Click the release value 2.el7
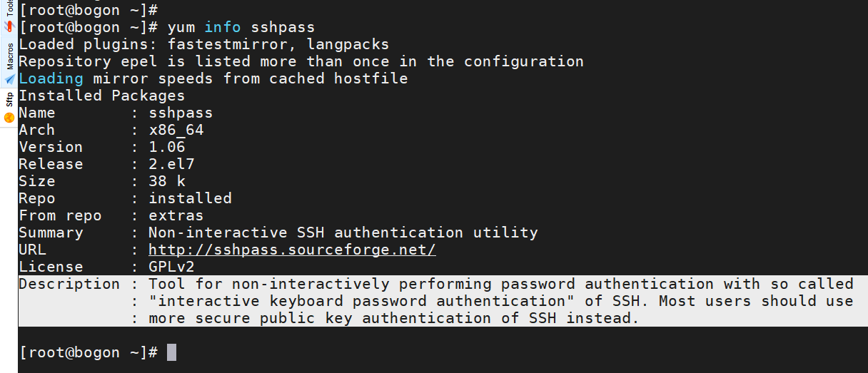Image resolution: width=868 pixels, height=373 pixels. click(171, 164)
